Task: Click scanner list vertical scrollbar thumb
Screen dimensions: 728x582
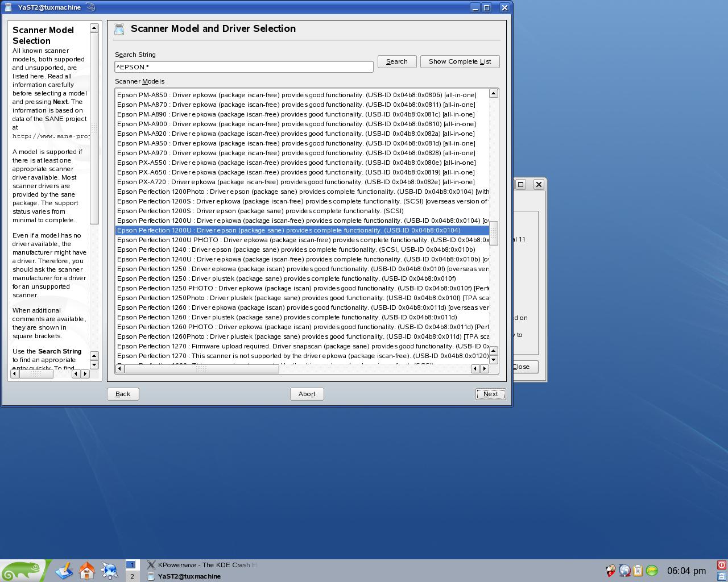Action: point(494,233)
